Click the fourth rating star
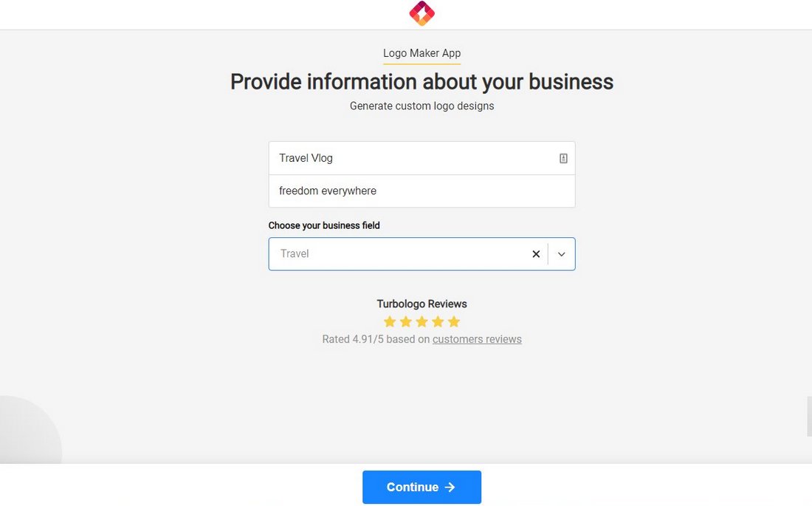The image size is (812, 506). [438, 322]
